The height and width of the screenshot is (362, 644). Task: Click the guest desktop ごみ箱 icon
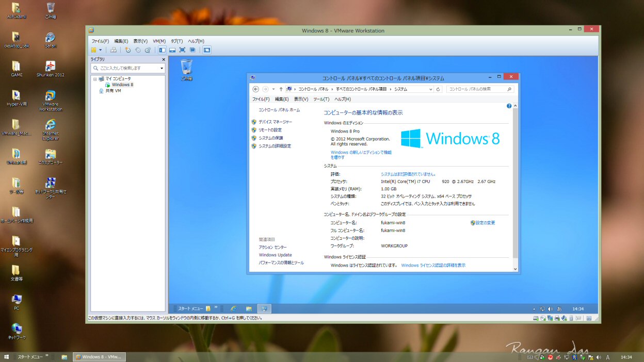point(186,70)
